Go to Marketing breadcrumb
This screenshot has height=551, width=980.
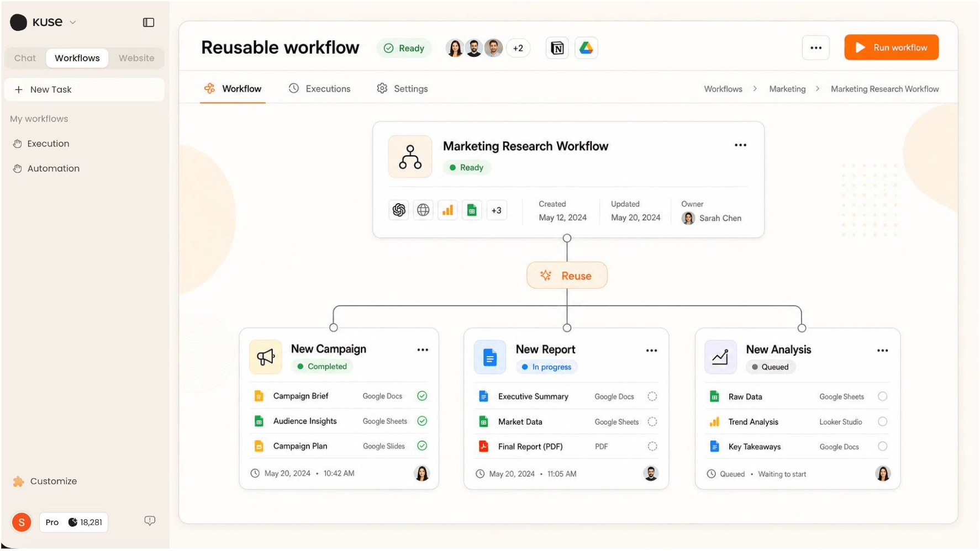point(787,89)
